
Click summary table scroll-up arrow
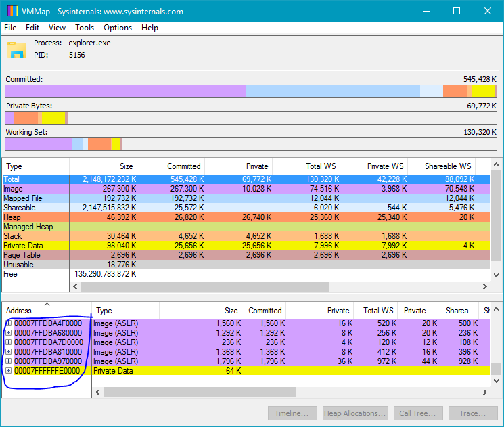496,164
